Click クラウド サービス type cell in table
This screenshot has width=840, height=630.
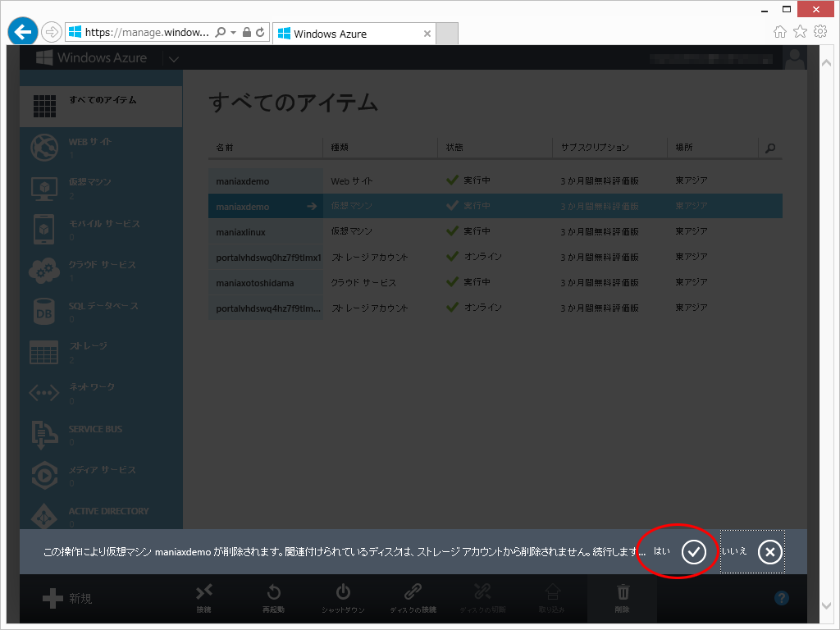pyautogui.click(x=363, y=282)
